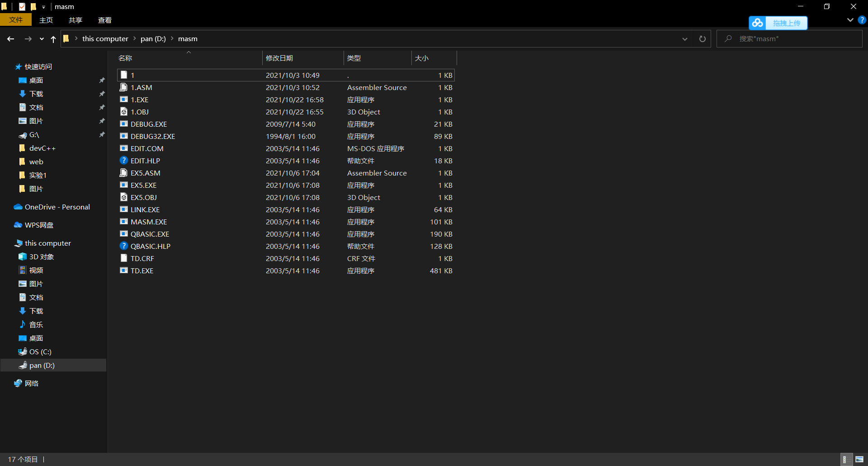Switch to the 主页 ribbon tab
The image size is (868, 466).
pyautogui.click(x=46, y=20)
